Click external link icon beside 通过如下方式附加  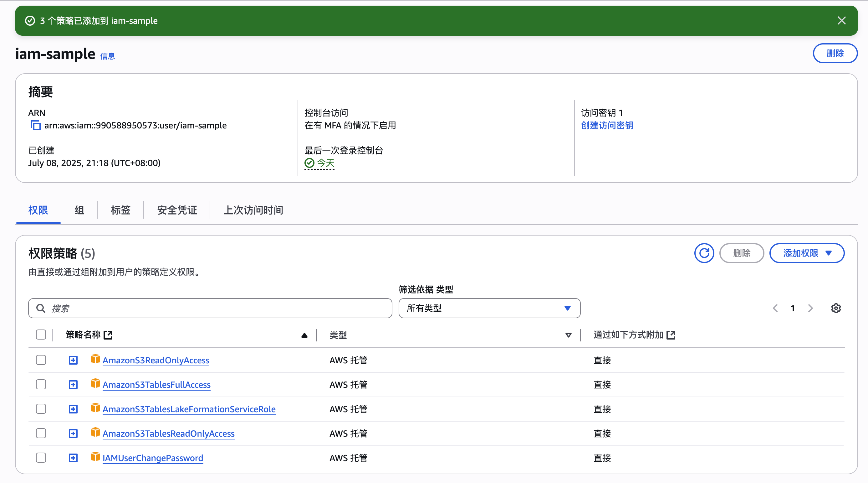(671, 335)
